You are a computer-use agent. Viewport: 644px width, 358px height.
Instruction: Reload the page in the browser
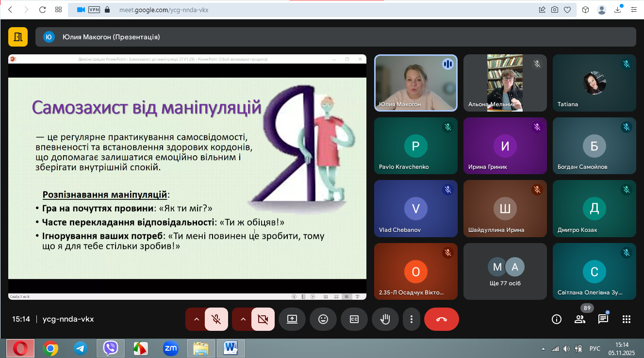(42, 10)
